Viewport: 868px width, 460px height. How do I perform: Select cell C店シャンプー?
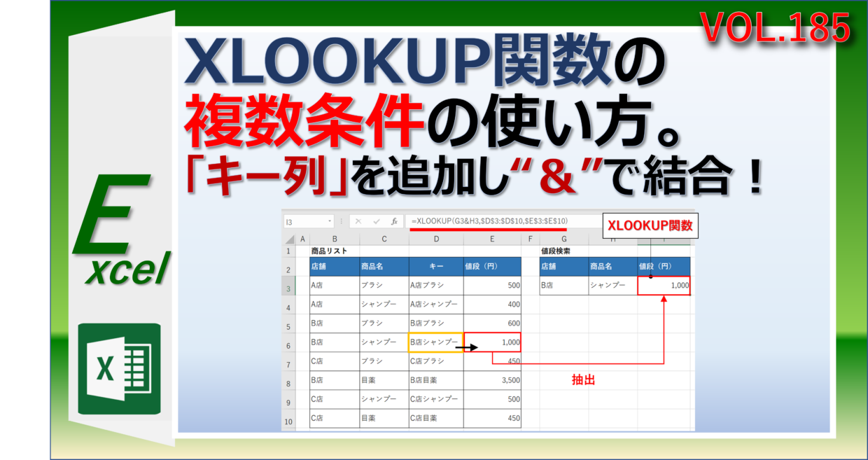coord(436,399)
